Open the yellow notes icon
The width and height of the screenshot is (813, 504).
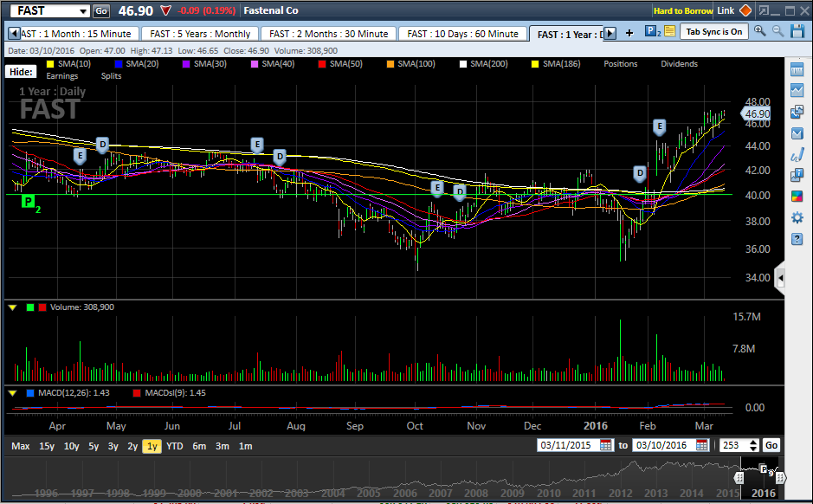[x=669, y=31]
